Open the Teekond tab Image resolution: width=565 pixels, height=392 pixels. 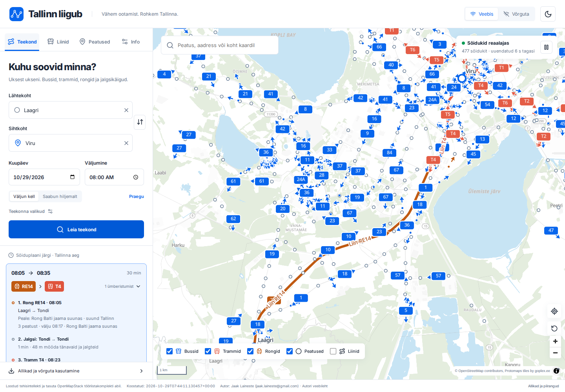pyautogui.click(x=22, y=42)
